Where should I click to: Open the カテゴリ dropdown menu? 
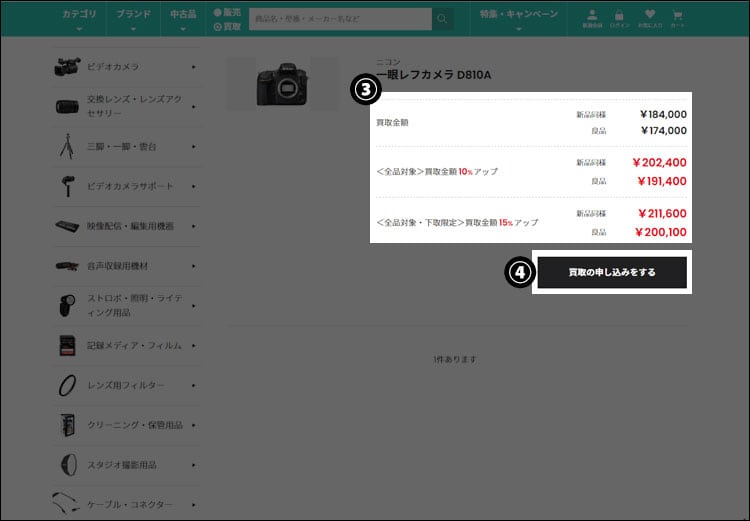(x=79, y=19)
